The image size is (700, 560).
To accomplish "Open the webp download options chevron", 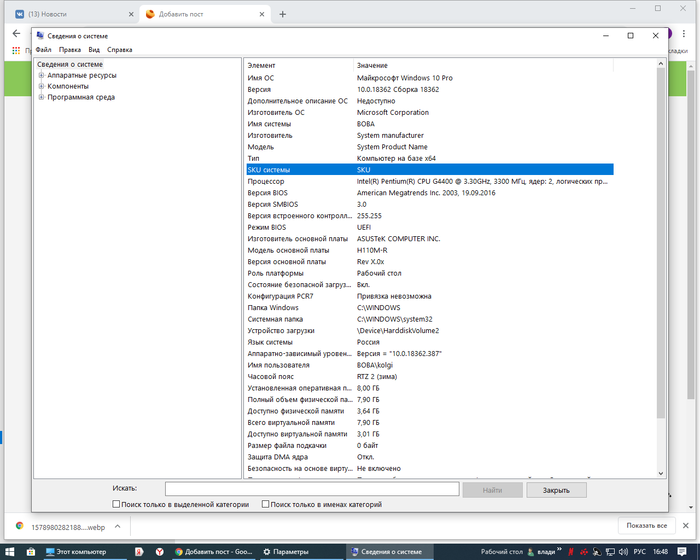I will point(117,527).
